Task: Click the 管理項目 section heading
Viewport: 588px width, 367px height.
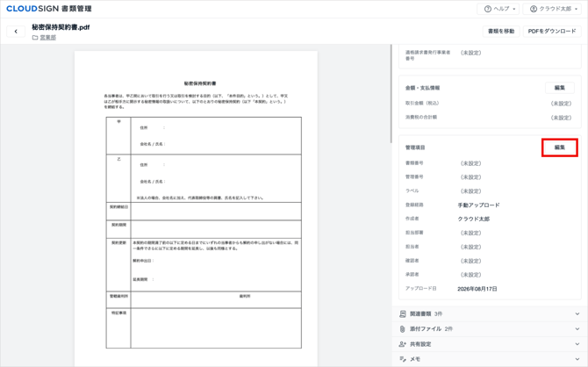Action: coord(415,148)
